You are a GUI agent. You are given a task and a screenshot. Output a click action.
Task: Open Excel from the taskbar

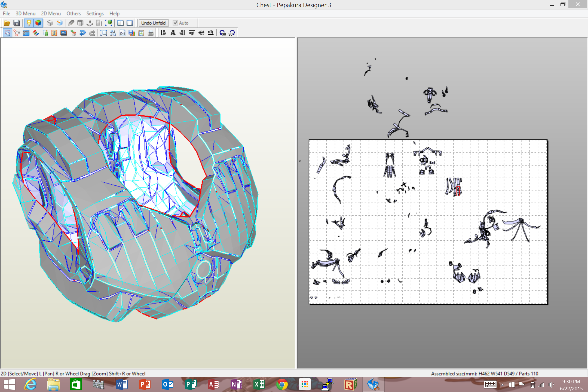click(259, 384)
